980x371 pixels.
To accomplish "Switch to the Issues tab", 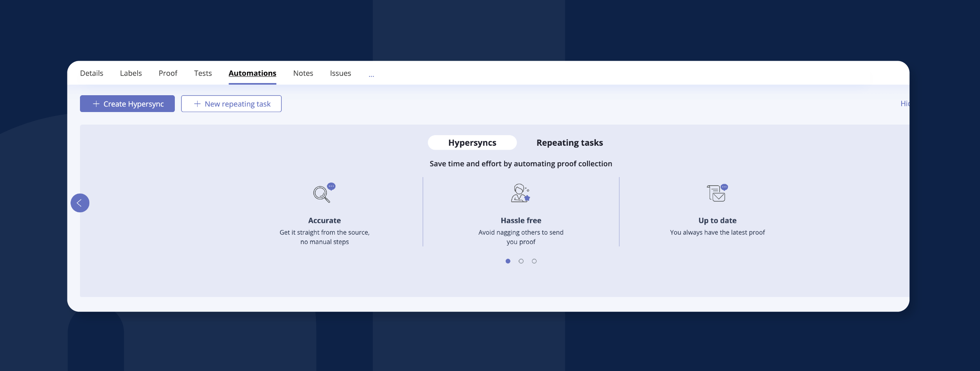I will tap(341, 73).
